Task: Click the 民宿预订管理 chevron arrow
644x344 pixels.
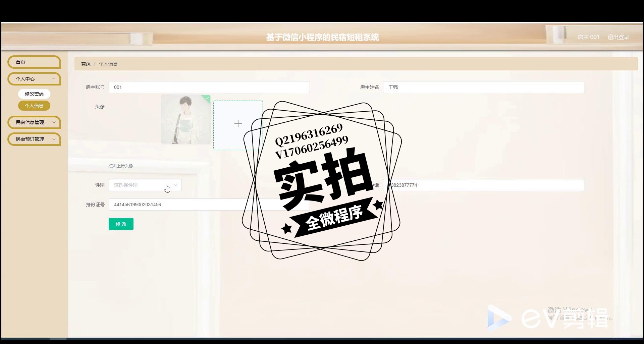Action: [x=54, y=139]
